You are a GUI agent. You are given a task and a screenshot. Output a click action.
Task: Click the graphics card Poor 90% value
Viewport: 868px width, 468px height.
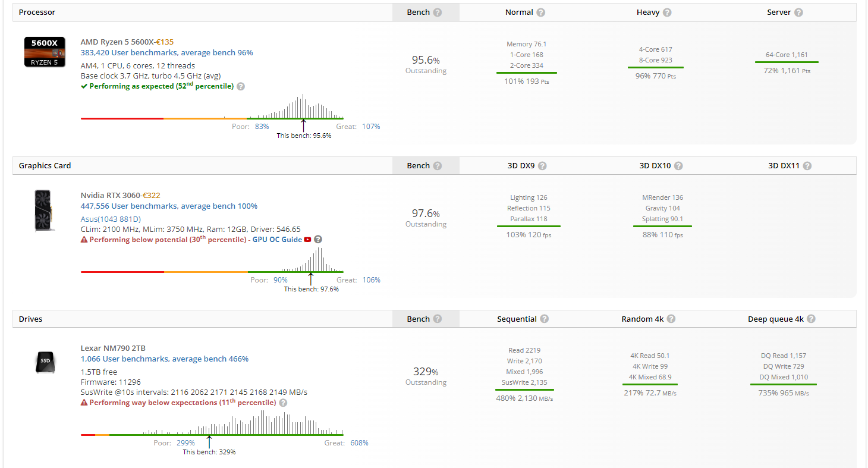[281, 280]
